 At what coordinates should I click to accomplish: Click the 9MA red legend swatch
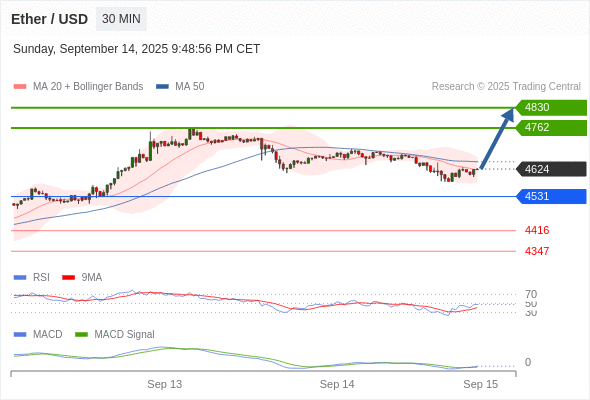[x=68, y=278]
